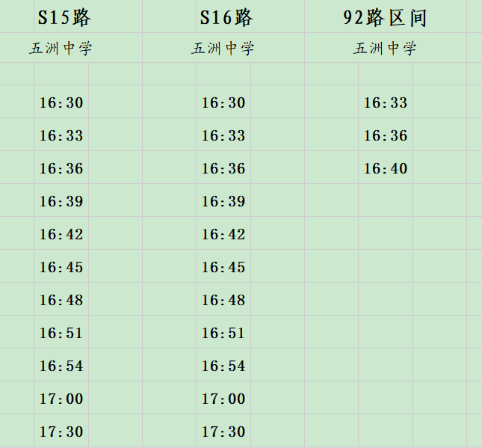This screenshot has width=482, height=448.
Task: Select the 16:40 cell in 92路区间 column
Action: coord(386,168)
